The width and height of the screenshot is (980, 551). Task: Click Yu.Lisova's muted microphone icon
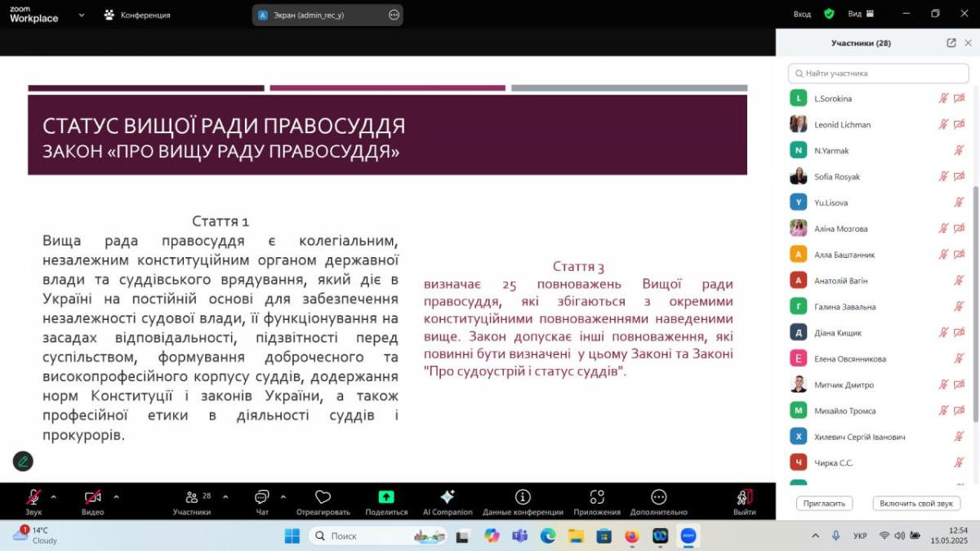(x=959, y=202)
